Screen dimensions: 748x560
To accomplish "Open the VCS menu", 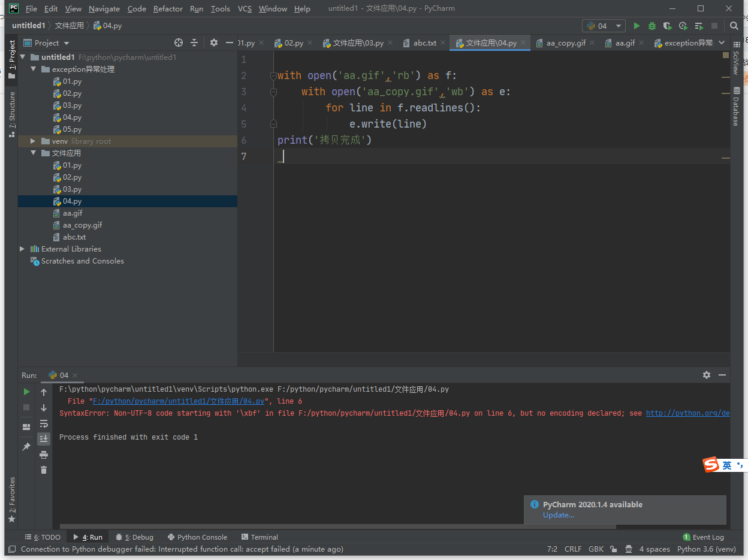I will [x=245, y=8].
